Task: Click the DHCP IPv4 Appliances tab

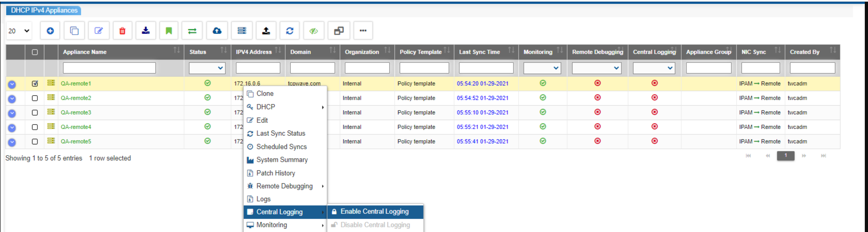Action: (44, 10)
